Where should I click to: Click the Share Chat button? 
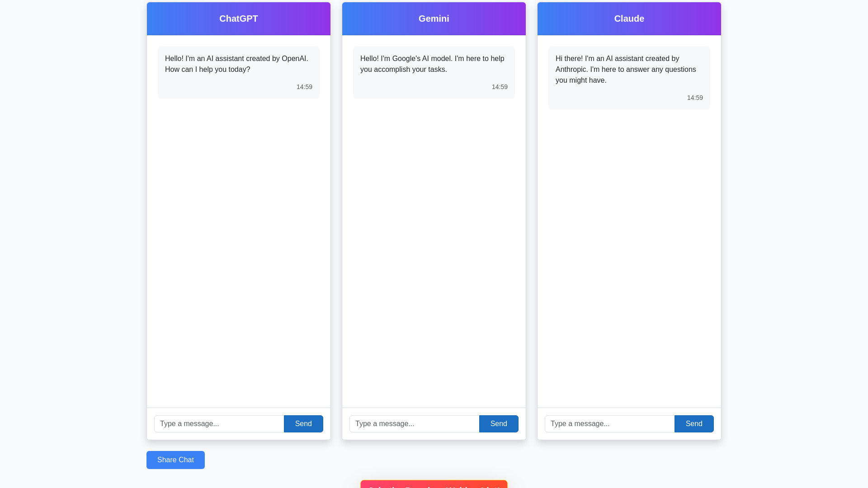[175, 460]
